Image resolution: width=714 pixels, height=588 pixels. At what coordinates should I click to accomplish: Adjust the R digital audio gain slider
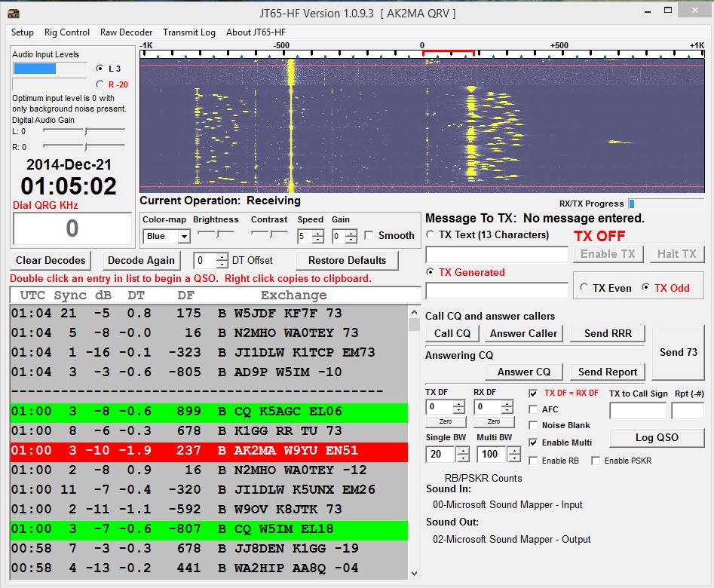click(85, 146)
